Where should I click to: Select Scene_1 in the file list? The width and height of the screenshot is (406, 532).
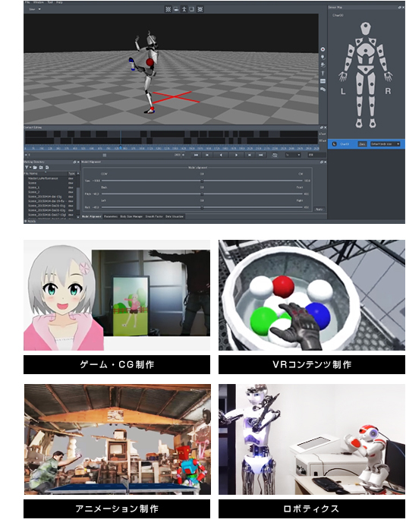pyautogui.click(x=34, y=187)
